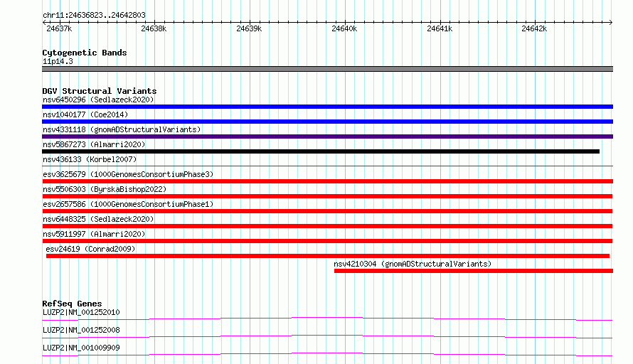Viewport: 633px width, 364px height.
Task: Open the nsv5911997 (Almarri2020) red bar
Action: 327,241
